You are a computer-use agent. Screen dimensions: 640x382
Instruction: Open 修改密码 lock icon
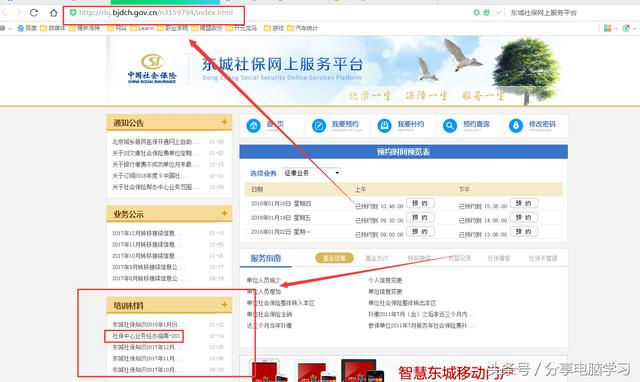tap(516, 125)
